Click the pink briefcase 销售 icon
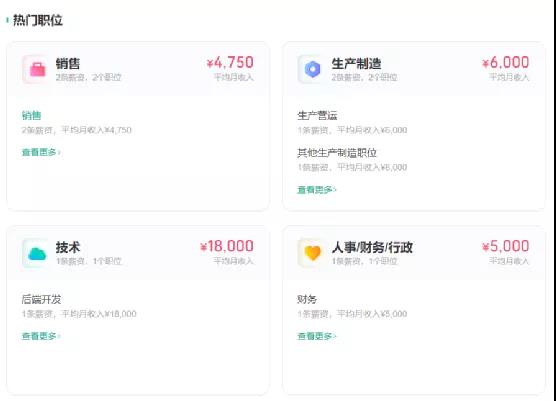Viewport: 556px width, 401px height. [37, 69]
